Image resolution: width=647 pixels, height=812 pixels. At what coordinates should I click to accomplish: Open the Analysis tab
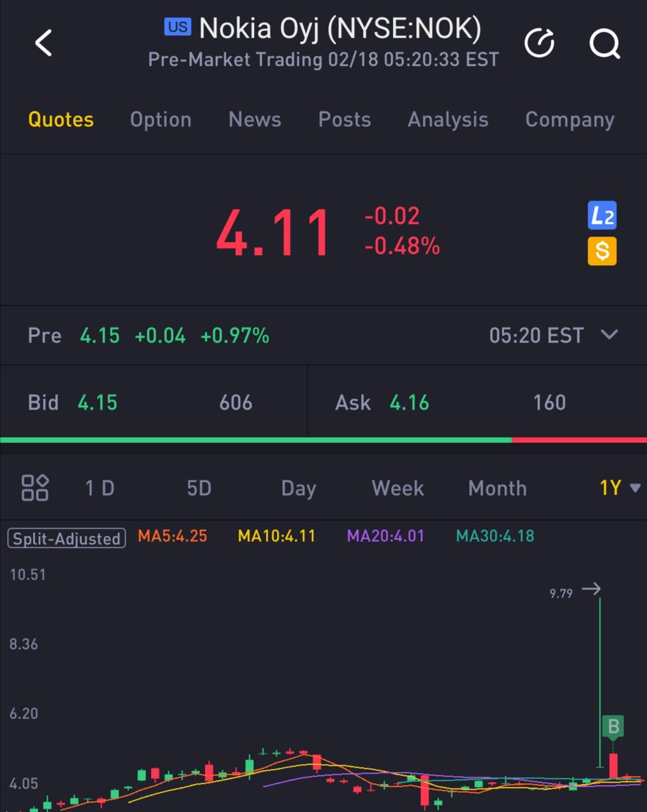coord(448,120)
